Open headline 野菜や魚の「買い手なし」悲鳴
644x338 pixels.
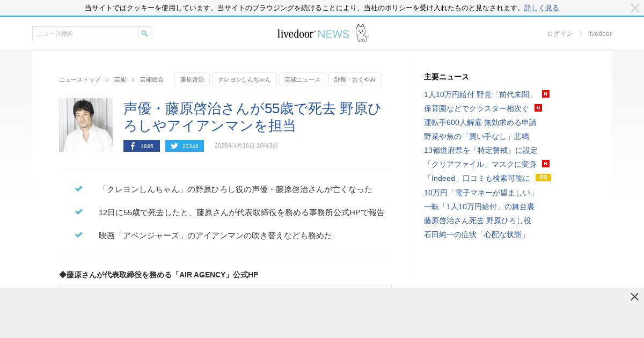pyautogui.click(x=477, y=136)
